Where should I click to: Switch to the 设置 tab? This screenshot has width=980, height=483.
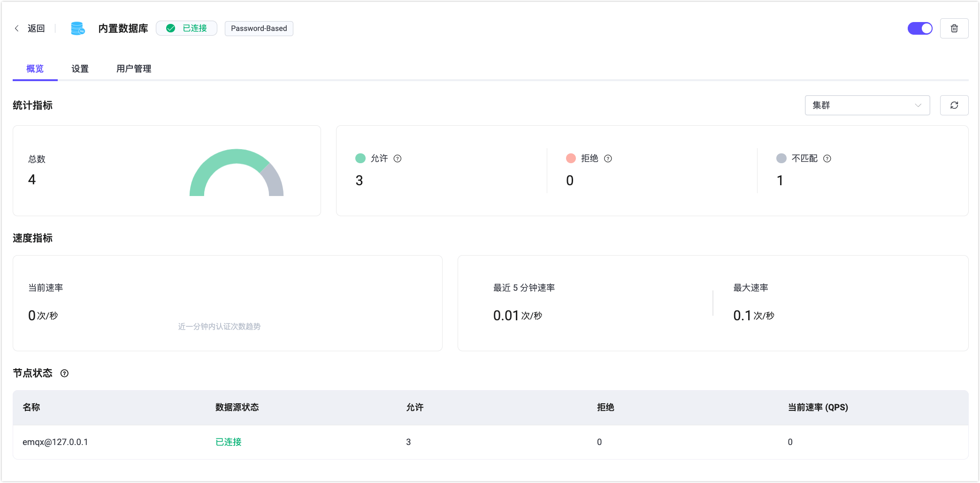80,69
